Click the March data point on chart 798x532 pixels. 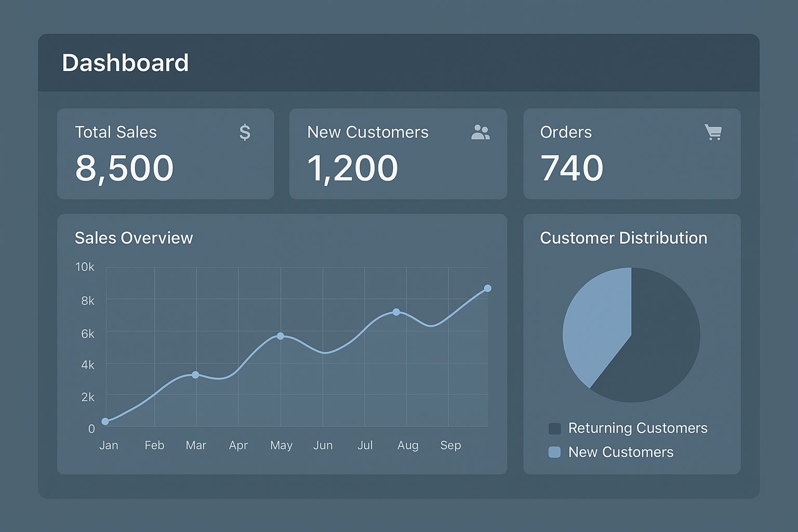coord(195,375)
